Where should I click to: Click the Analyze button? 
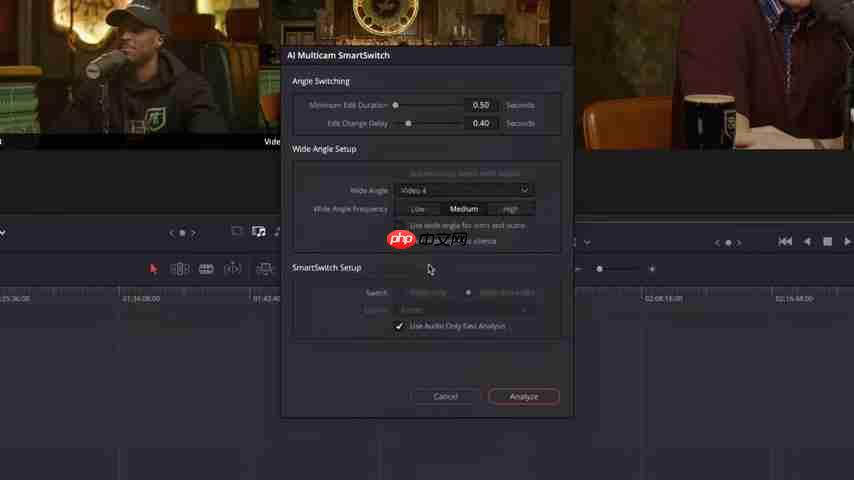524,397
